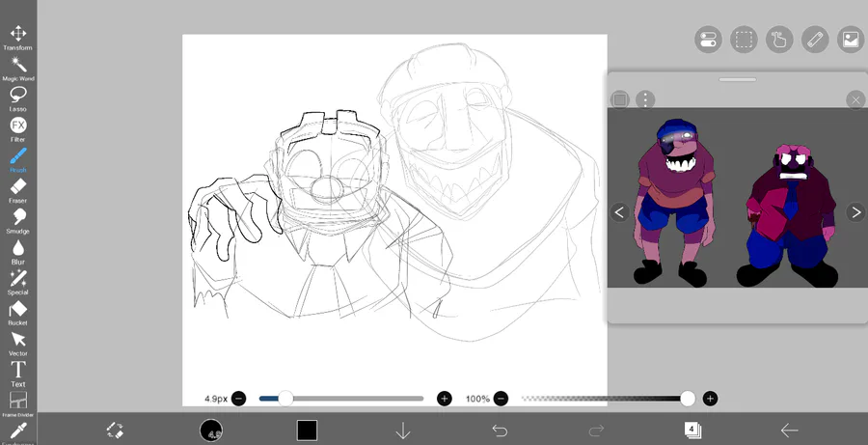Go back with the left arrow
This screenshot has width=868, height=445.
(788, 430)
